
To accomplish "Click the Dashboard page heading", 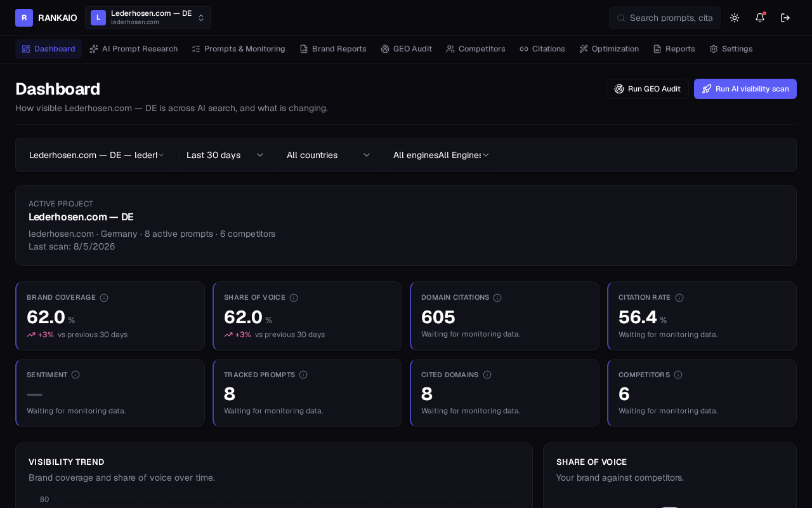I will click(58, 89).
